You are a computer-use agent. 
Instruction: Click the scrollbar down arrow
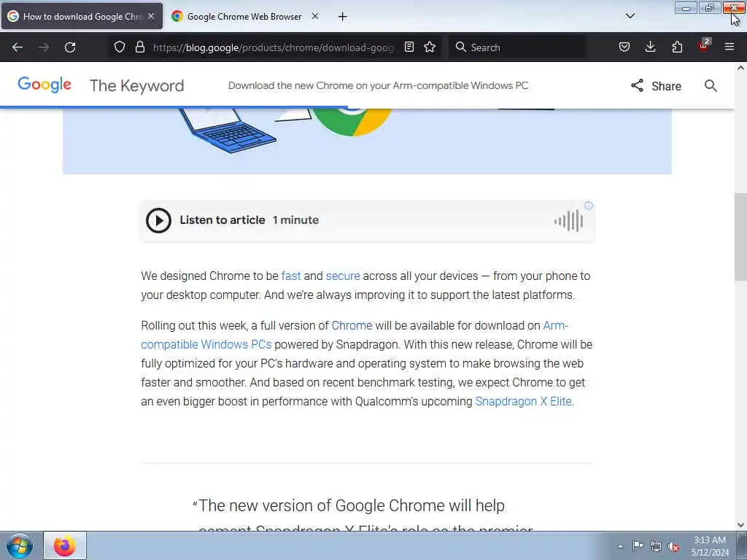click(740, 525)
